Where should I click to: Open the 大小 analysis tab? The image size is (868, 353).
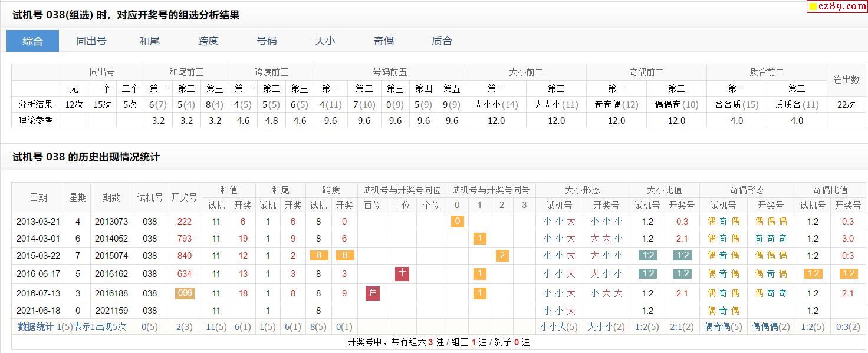pos(325,41)
